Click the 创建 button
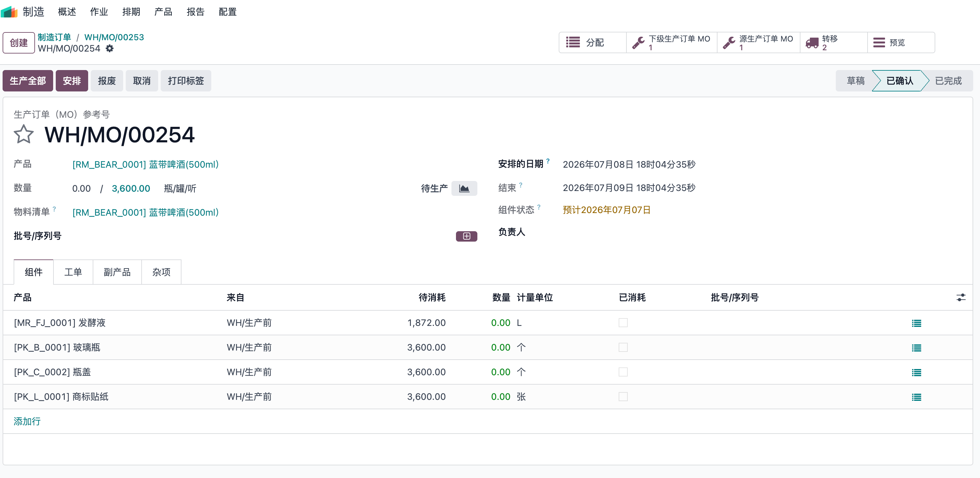980x478 pixels. coord(19,42)
